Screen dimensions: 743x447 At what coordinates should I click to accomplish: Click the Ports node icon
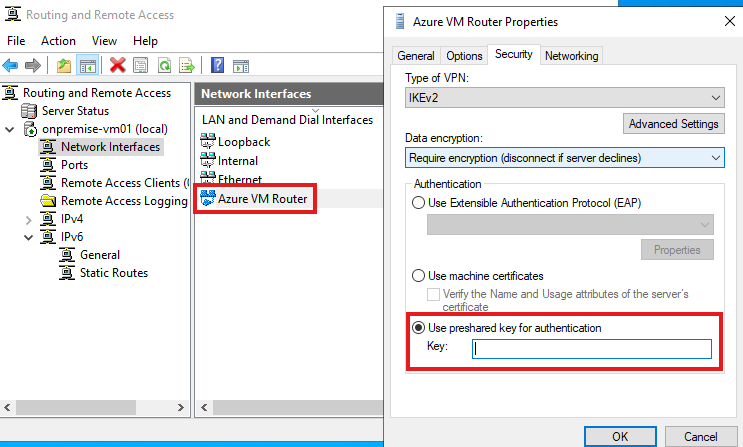pos(48,165)
